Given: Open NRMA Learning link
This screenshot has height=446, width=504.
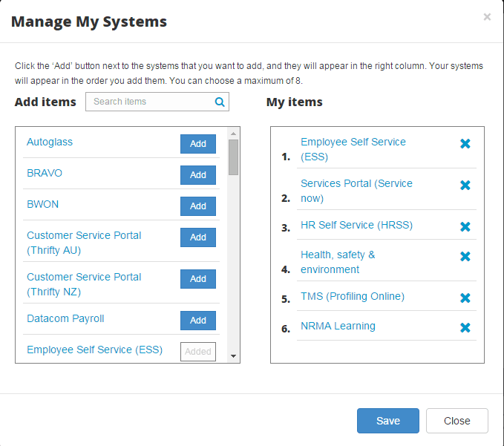Looking at the screenshot, I should tap(338, 326).
